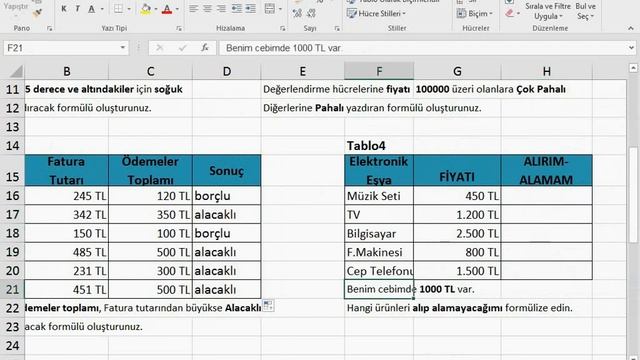Click the fx Insert Function icon
Viewport: 640px width, 360px height.
[205, 48]
